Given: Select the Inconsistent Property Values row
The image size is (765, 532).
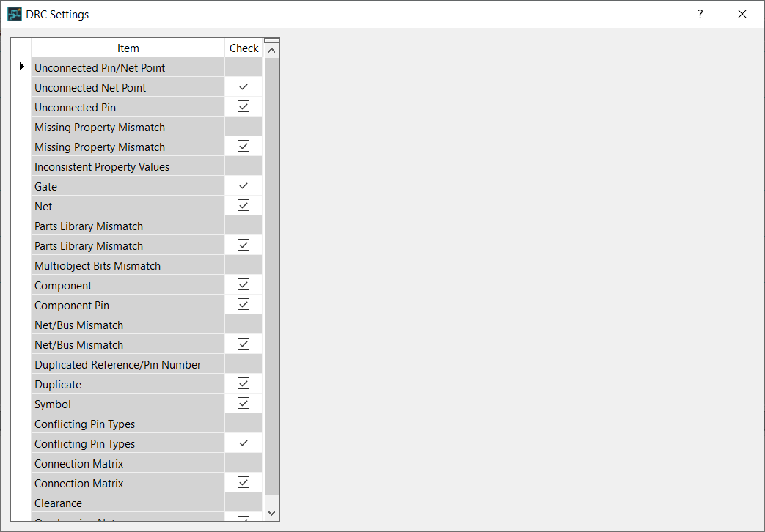Looking at the screenshot, I should (x=147, y=166).
